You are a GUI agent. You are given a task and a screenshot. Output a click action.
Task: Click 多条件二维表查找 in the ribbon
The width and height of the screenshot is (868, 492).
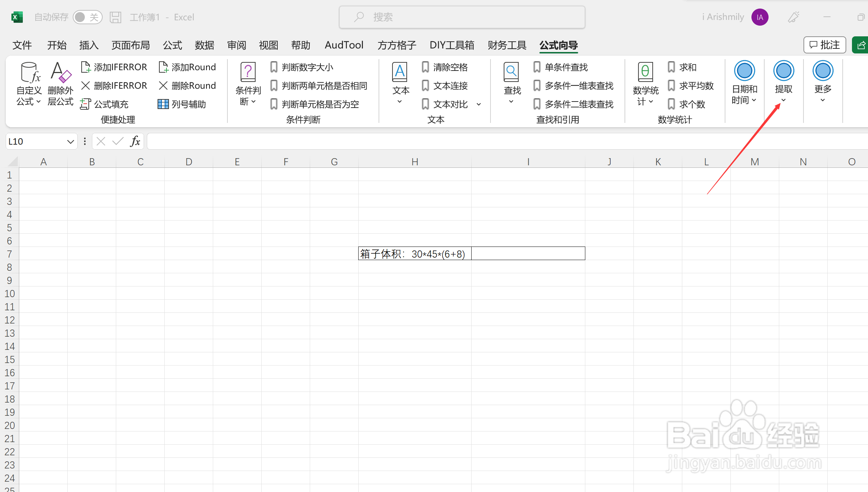pyautogui.click(x=573, y=104)
